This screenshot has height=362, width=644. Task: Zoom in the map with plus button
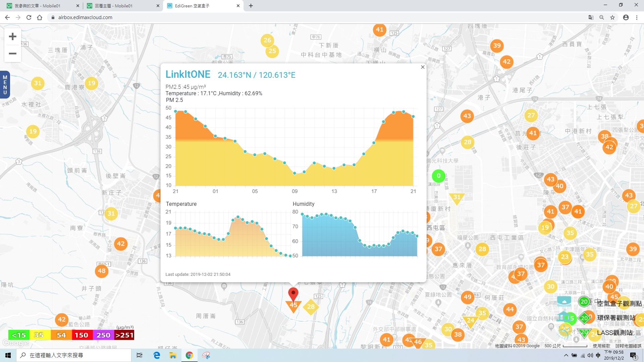(x=13, y=36)
